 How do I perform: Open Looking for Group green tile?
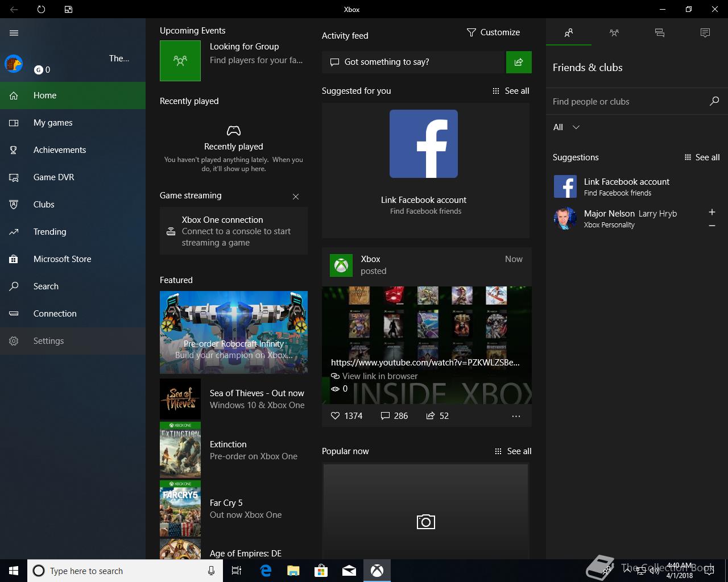pyautogui.click(x=180, y=61)
